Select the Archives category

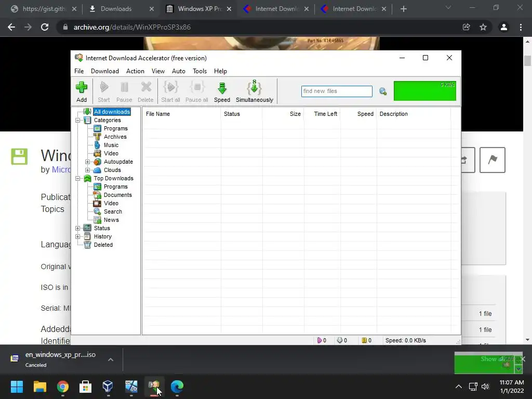(x=115, y=137)
